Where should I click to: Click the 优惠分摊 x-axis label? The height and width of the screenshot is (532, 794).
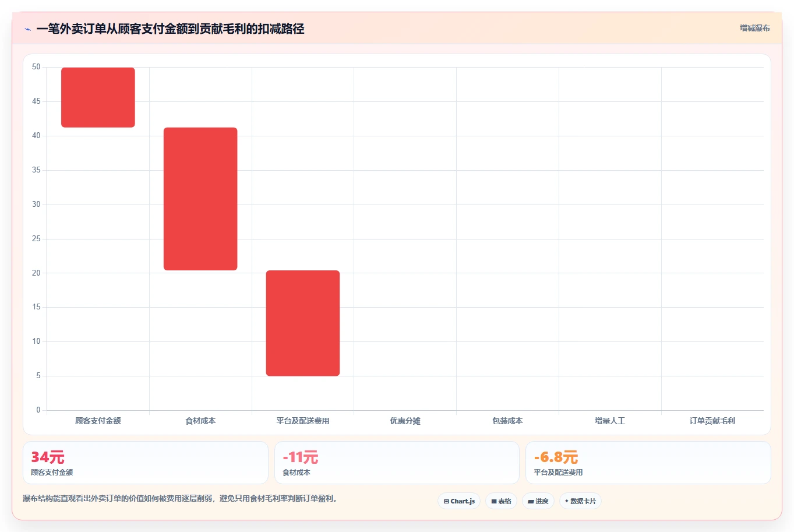pos(405,421)
